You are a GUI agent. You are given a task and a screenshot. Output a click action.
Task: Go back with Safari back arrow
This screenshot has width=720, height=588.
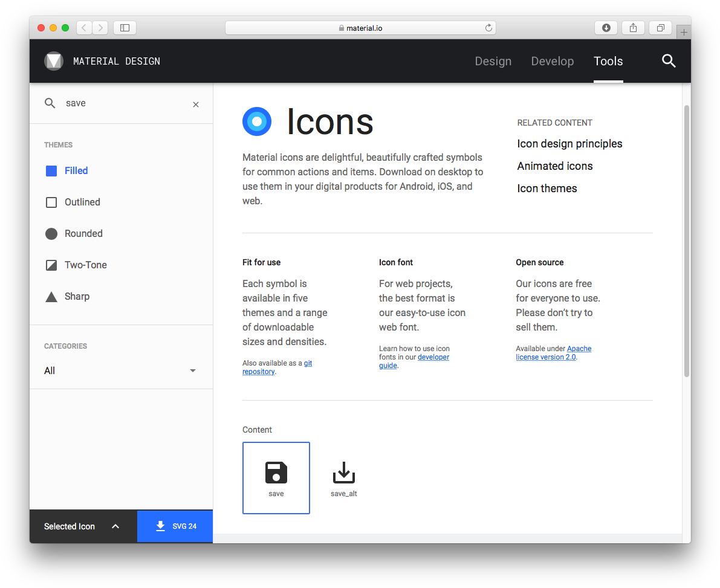[84, 28]
